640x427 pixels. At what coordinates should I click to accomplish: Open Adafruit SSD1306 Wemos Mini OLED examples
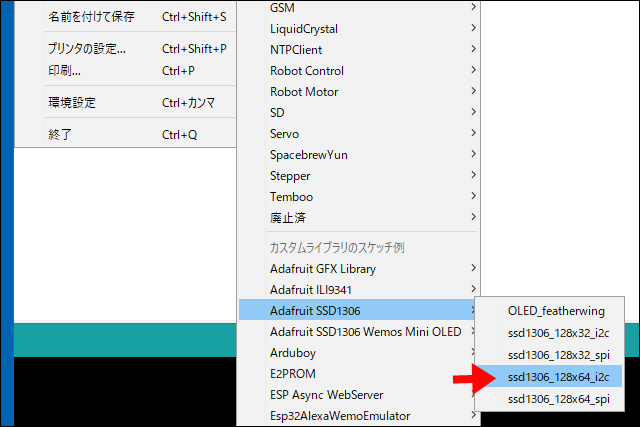357,332
